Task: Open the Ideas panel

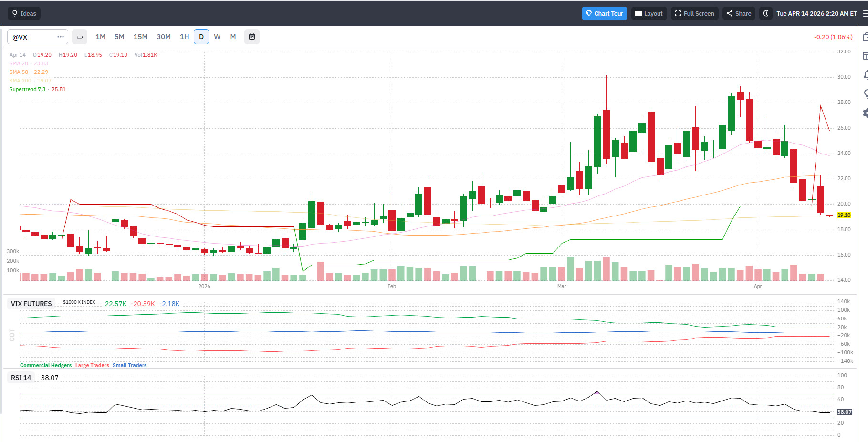Action: click(24, 13)
